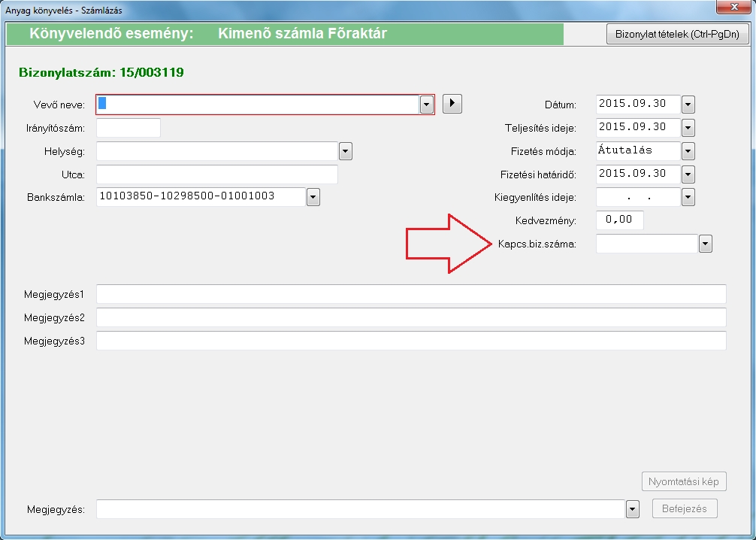
Task: Select the Megjegyzés3 input field
Action: click(411, 341)
